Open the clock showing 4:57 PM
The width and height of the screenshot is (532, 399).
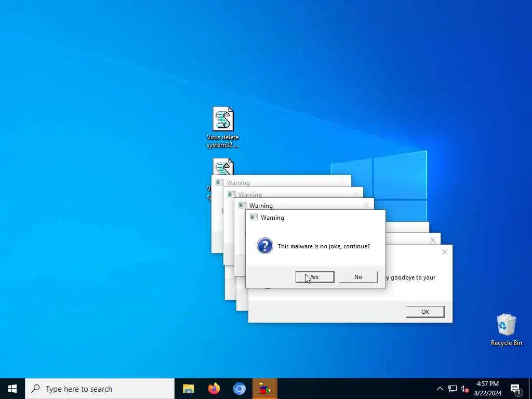pos(487,389)
